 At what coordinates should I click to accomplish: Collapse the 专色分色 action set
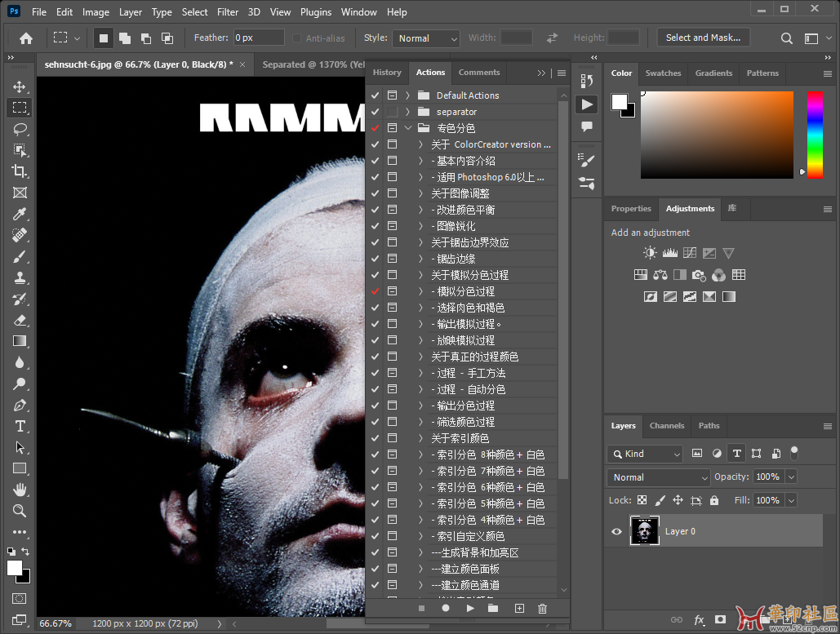coord(407,128)
